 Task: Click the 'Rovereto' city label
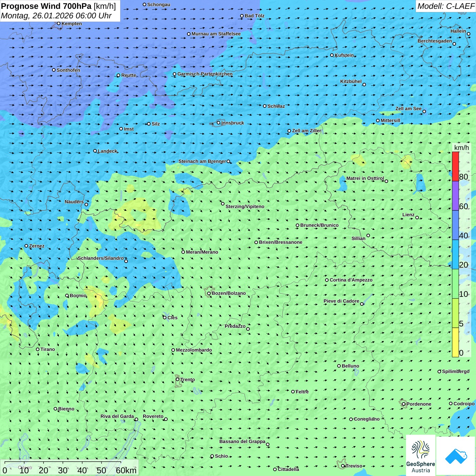[153, 416]
